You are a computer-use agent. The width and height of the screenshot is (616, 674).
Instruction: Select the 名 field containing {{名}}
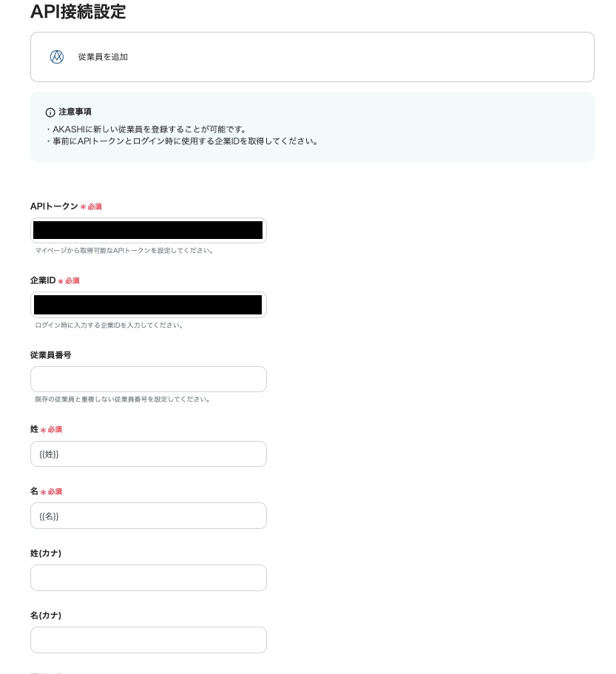tap(148, 516)
